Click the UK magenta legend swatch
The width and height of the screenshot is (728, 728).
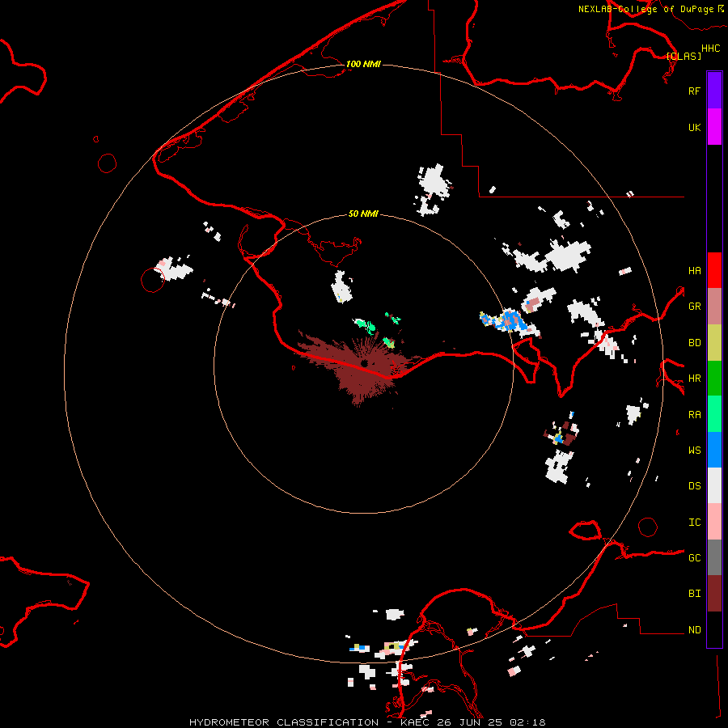(x=714, y=127)
